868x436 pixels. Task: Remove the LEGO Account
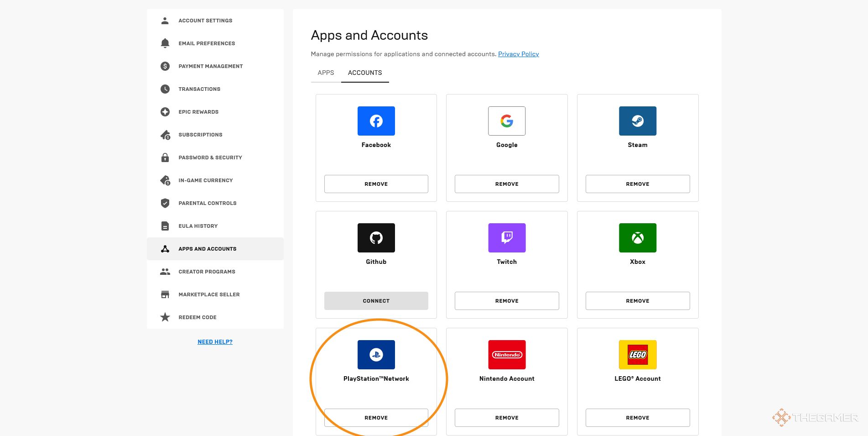(x=638, y=418)
